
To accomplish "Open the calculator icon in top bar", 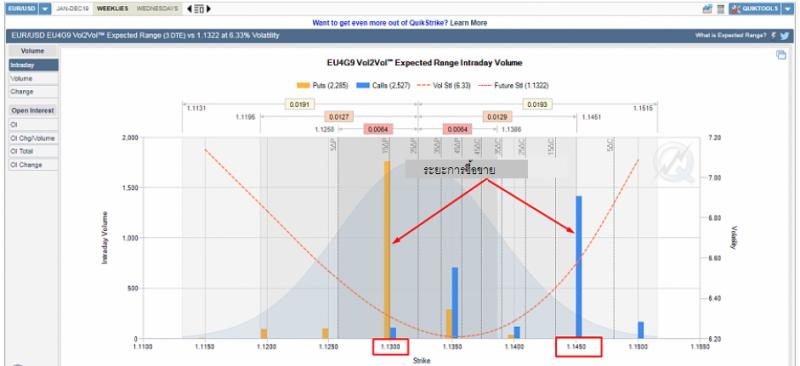I will tap(720, 9).
